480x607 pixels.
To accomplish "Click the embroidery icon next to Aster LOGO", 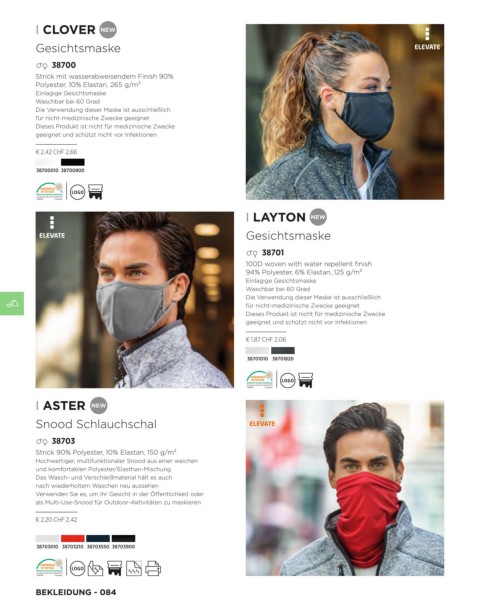I will point(95,568).
